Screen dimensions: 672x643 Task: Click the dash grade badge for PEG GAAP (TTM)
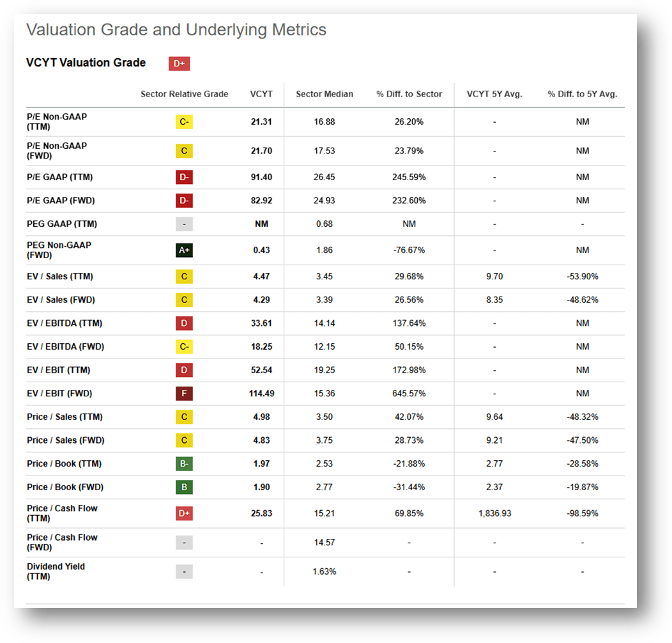[x=184, y=224]
